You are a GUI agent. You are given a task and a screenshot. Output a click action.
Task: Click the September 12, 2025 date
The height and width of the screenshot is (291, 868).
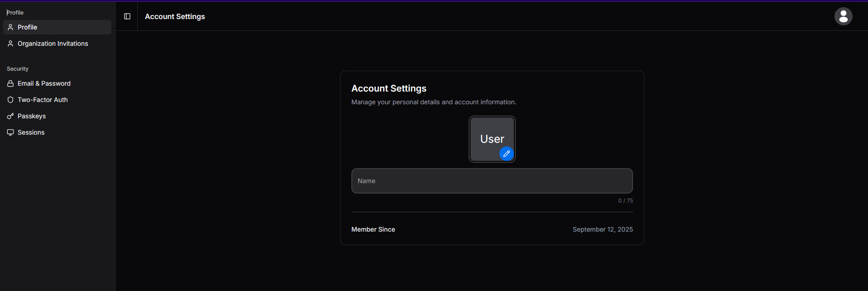[603, 229]
